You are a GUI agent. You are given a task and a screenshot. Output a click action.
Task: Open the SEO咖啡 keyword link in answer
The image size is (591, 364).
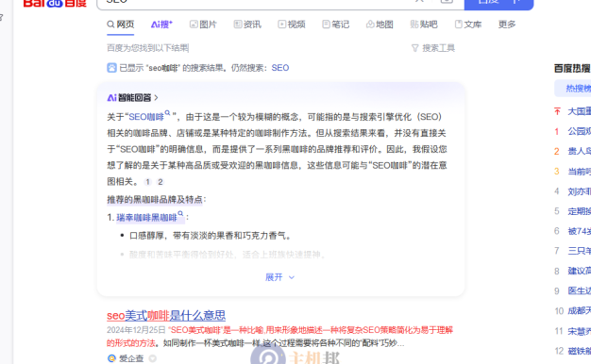(146, 117)
